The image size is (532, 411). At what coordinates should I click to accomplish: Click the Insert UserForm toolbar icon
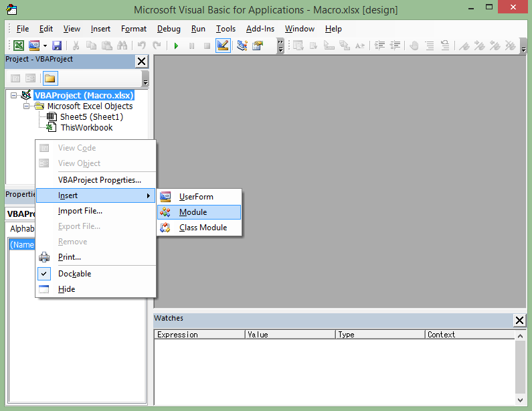click(34, 46)
